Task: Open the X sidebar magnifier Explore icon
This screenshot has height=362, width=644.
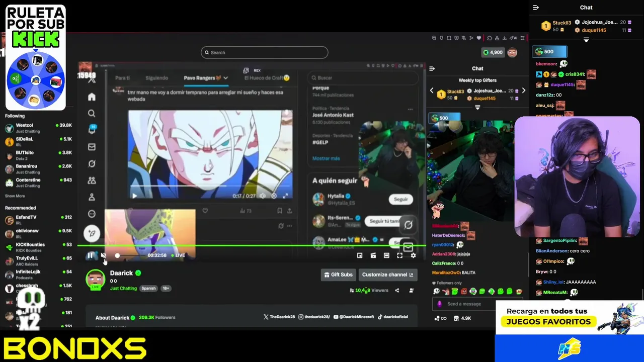Action: tap(92, 113)
